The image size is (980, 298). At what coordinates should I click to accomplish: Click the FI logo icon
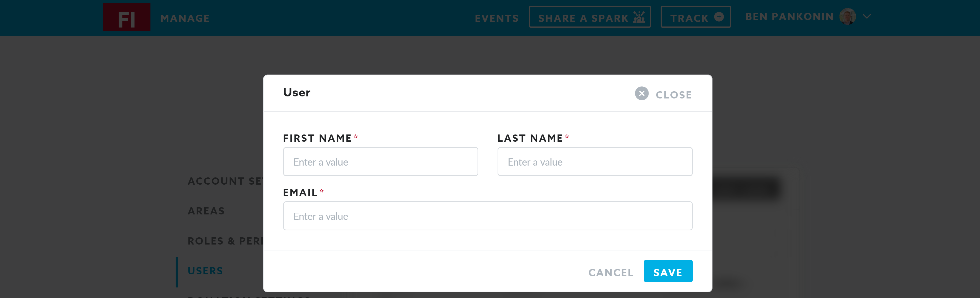126,17
